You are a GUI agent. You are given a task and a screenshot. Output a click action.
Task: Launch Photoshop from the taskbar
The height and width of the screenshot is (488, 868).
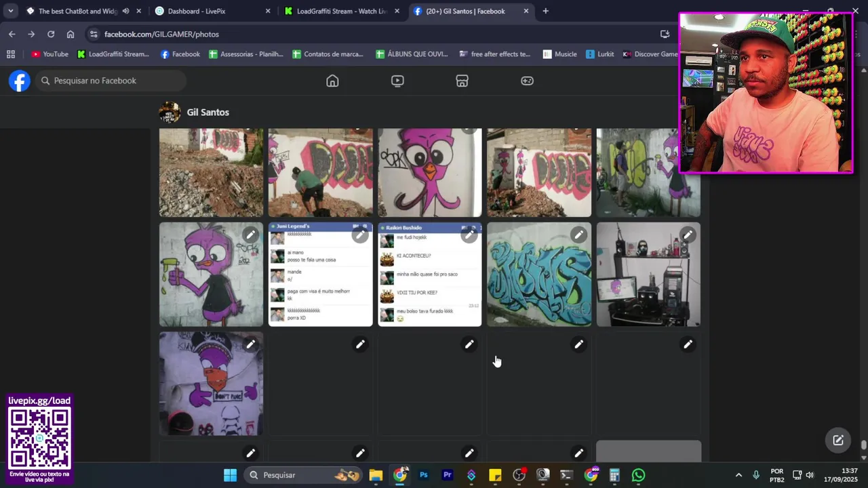[424, 475]
